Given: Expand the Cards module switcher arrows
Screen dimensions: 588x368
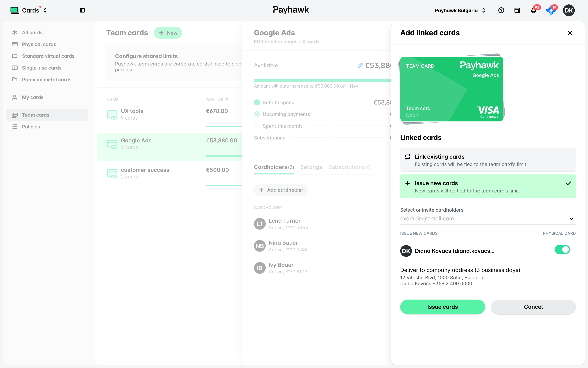Looking at the screenshot, I should tap(45, 10).
